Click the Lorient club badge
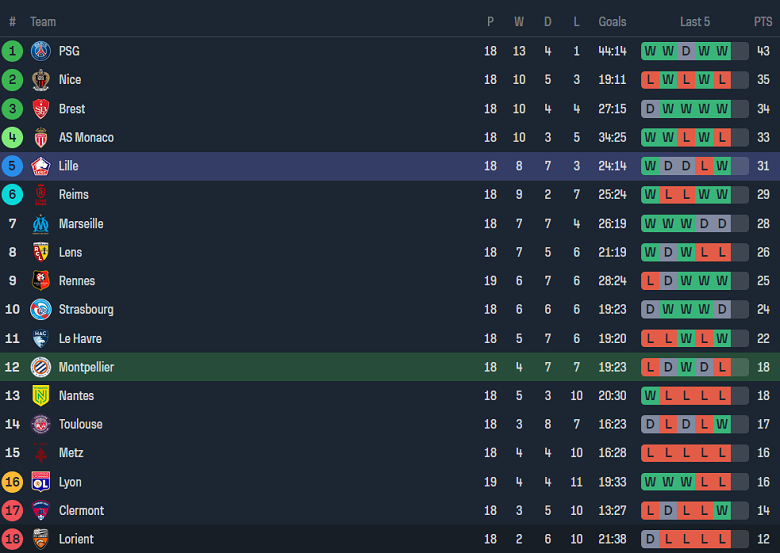The height and width of the screenshot is (553, 780). [x=41, y=539]
